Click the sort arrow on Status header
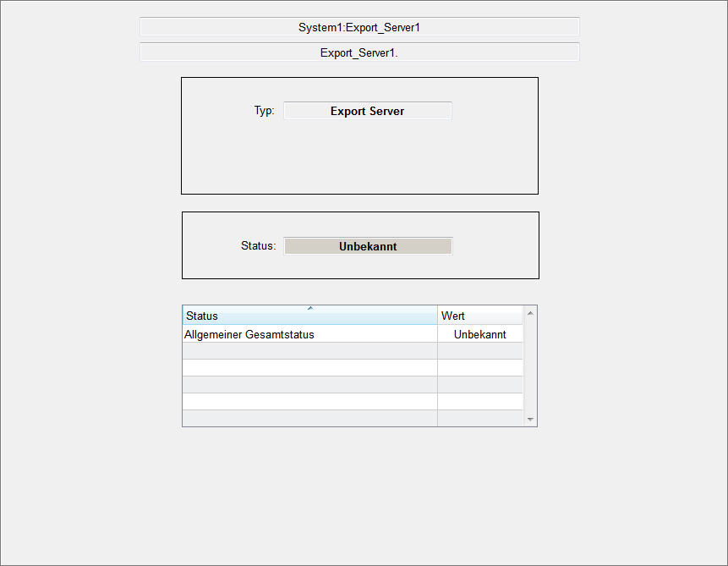The image size is (728, 566). [x=310, y=308]
